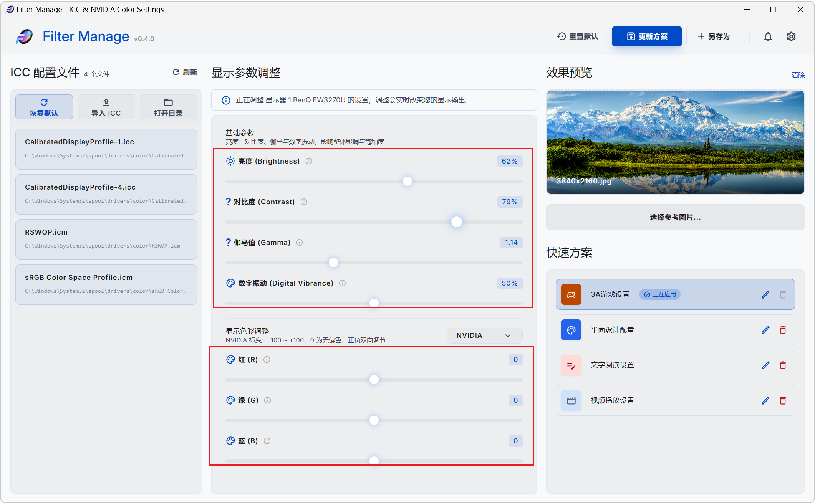Click 刷新 to refresh ICC files
The image size is (815, 504).
(185, 72)
